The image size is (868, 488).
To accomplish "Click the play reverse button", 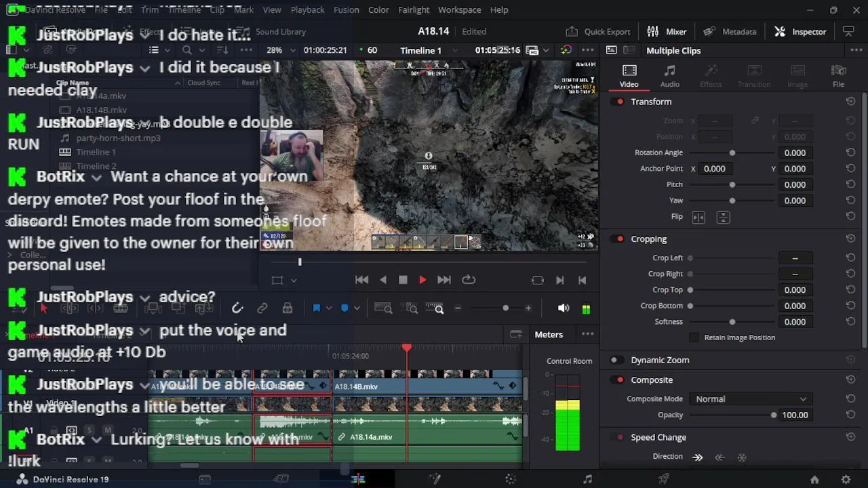I will tap(383, 280).
